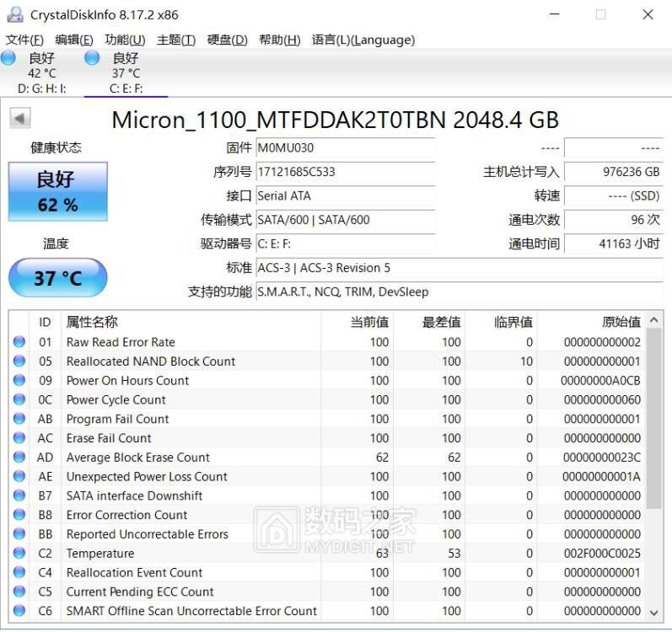Click the disk title Micron_1100_MTFDDAK2T0TBN 2048.4 GB
672x632 pixels.
click(x=335, y=120)
